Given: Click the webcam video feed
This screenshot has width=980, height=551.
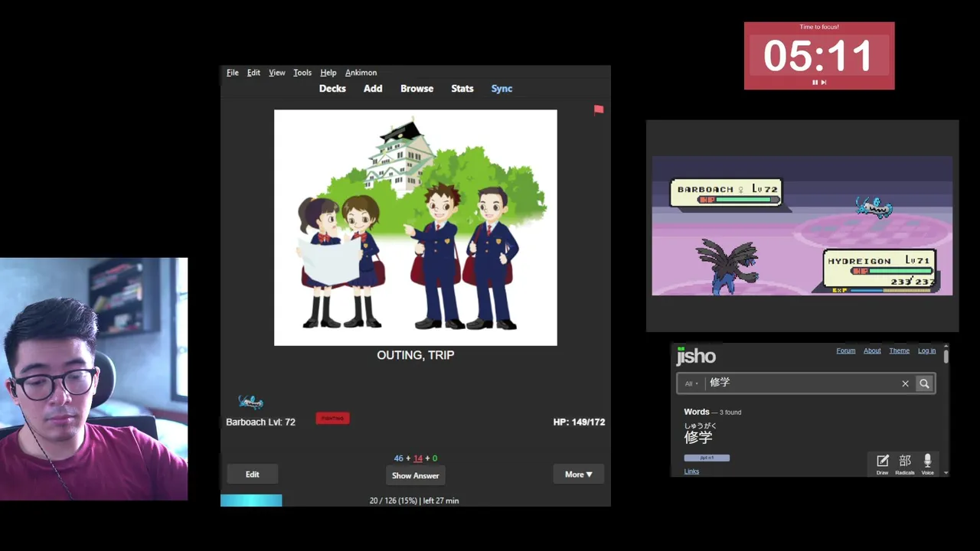Looking at the screenshot, I should click(93, 379).
